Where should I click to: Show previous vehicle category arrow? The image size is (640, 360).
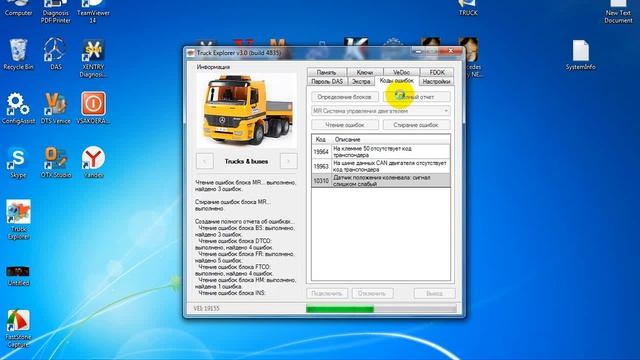(x=204, y=161)
